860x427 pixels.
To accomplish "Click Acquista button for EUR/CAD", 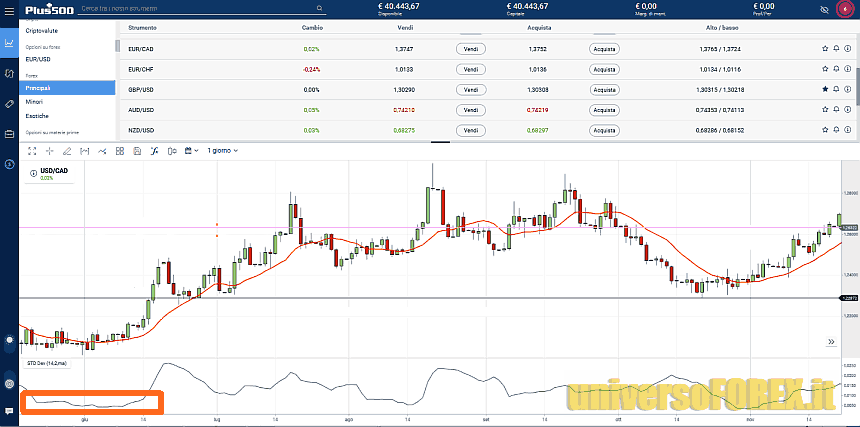I will click(604, 48).
